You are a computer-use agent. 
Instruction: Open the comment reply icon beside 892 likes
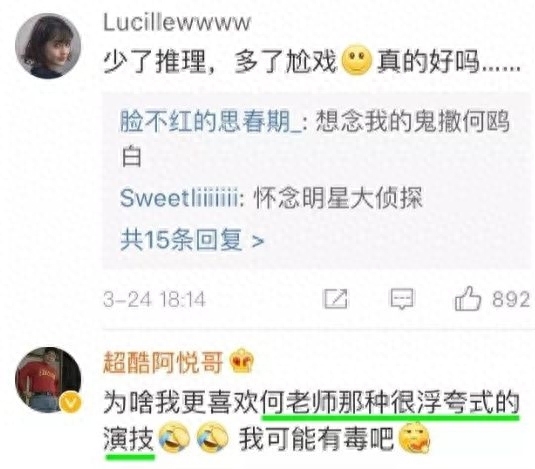(402, 299)
